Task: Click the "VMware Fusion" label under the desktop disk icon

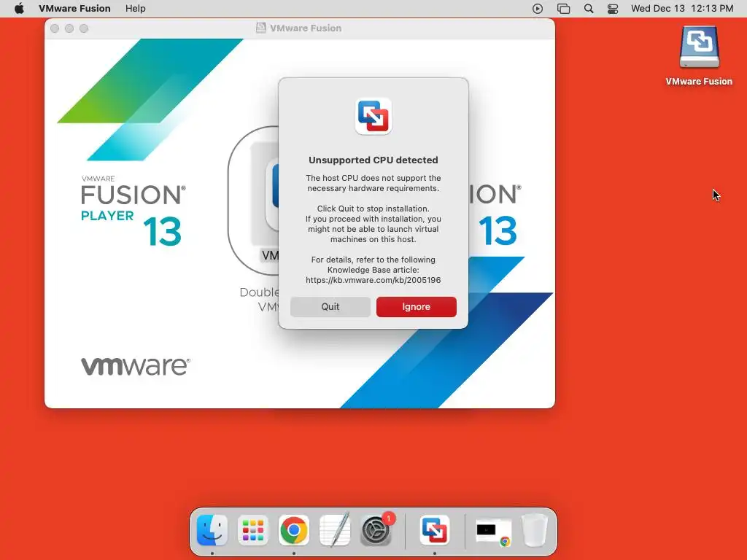Action: 699,82
